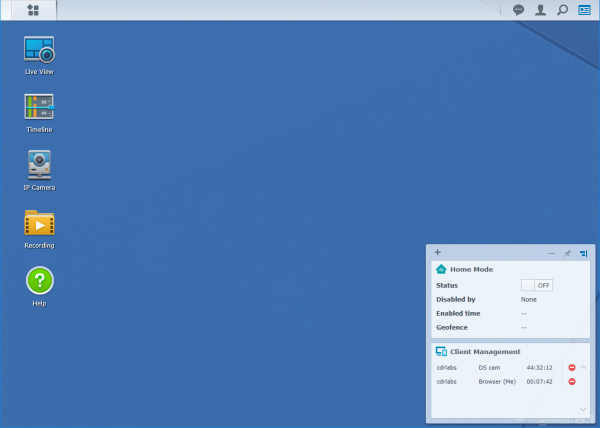600x428 pixels.
Task: Click the Home Mode widget title
Action: (471, 269)
